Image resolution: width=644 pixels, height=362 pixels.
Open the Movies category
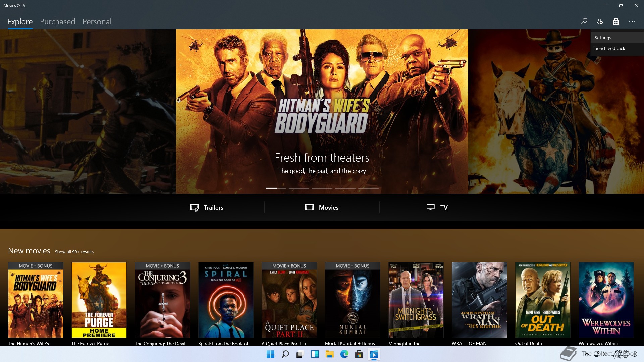click(322, 207)
